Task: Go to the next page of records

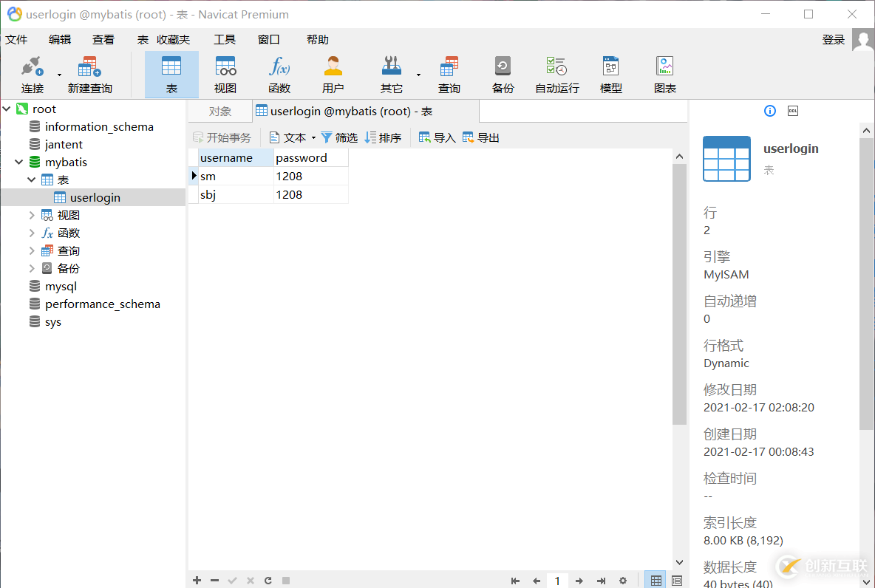Action: 579,581
